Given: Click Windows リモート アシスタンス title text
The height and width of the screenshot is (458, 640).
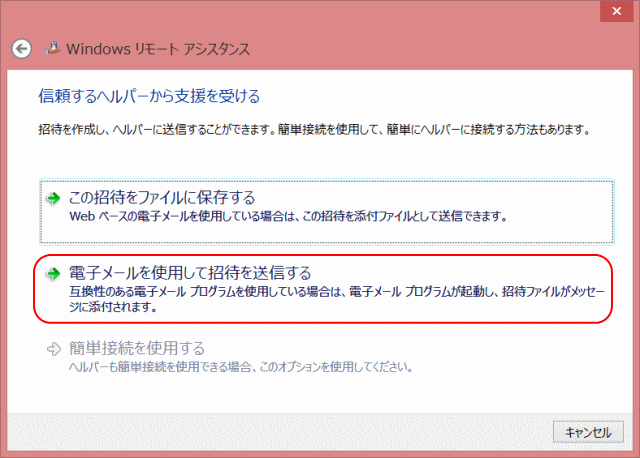Looking at the screenshot, I should point(158,49).
